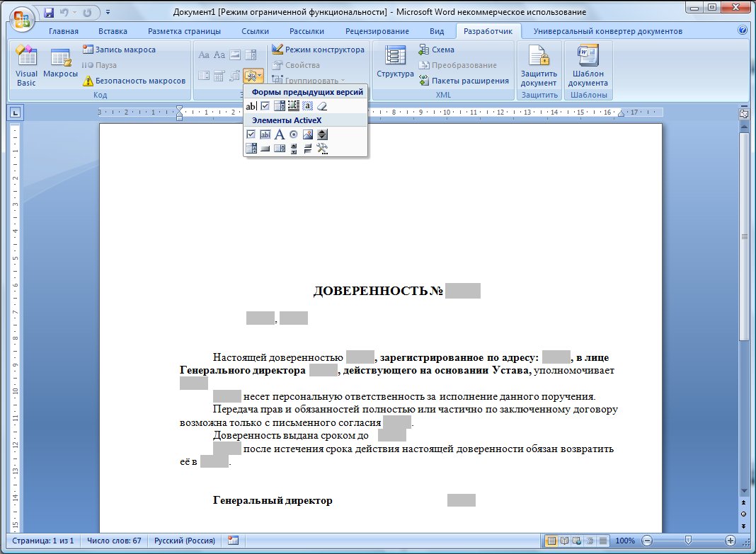Click the Защитить документ icon
The height and width of the screenshot is (554, 756).
539,66
